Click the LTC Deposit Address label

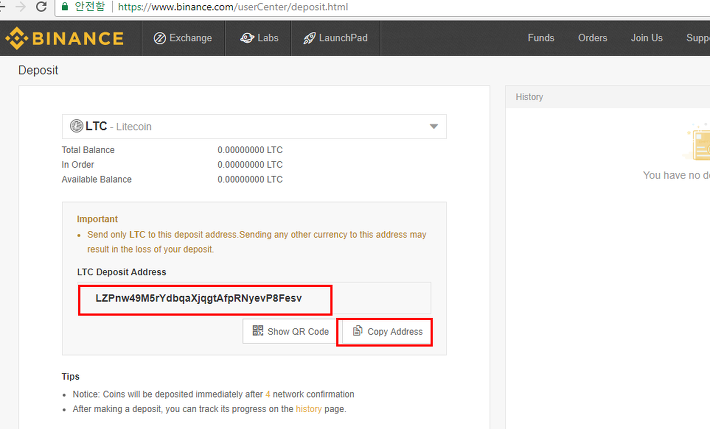point(122,272)
